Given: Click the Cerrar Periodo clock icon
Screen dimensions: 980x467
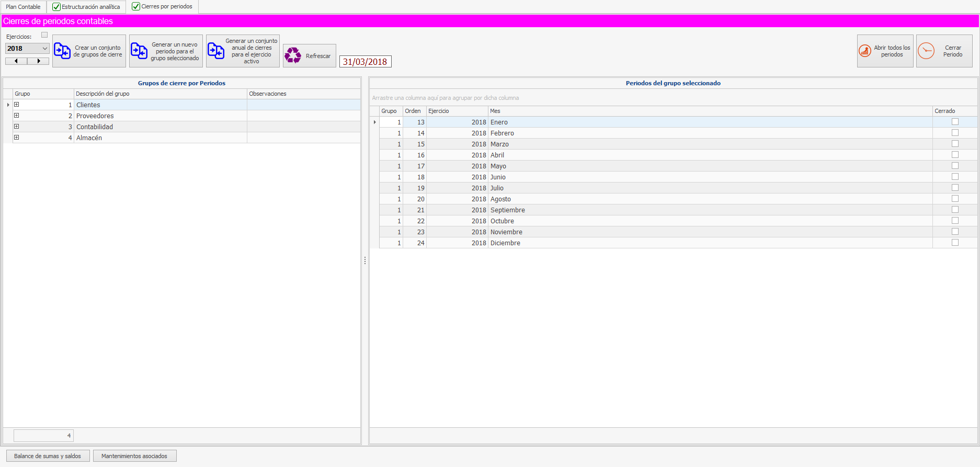Looking at the screenshot, I should pos(926,51).
